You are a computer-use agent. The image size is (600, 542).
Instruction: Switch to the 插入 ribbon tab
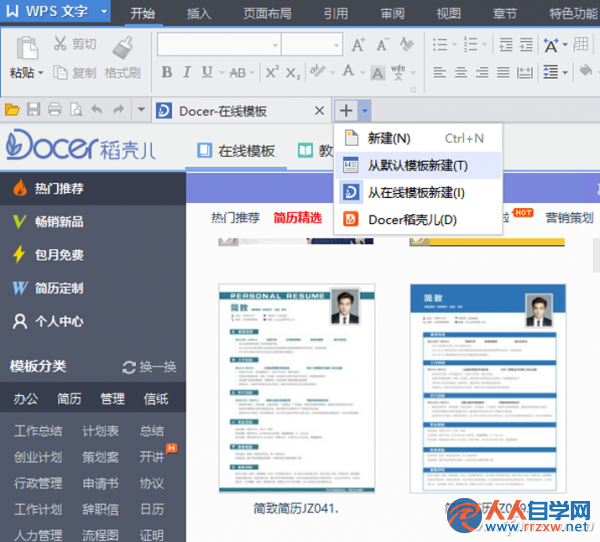pyautogui.click(x=199, y=14)
